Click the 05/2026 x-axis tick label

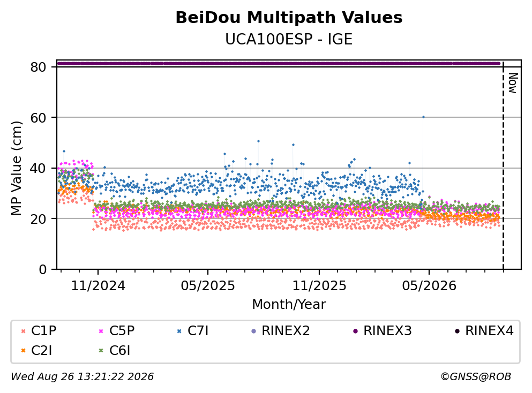tap(429, 286)
